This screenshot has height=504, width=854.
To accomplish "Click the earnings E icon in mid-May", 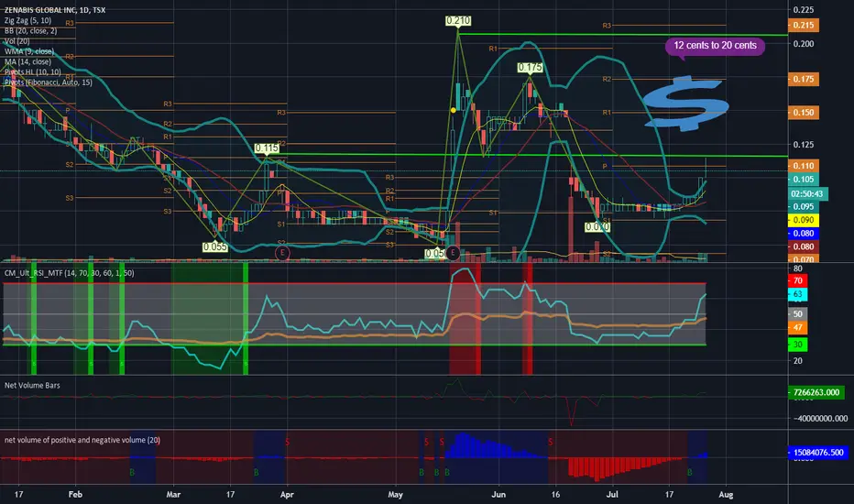I will (453, 253).
